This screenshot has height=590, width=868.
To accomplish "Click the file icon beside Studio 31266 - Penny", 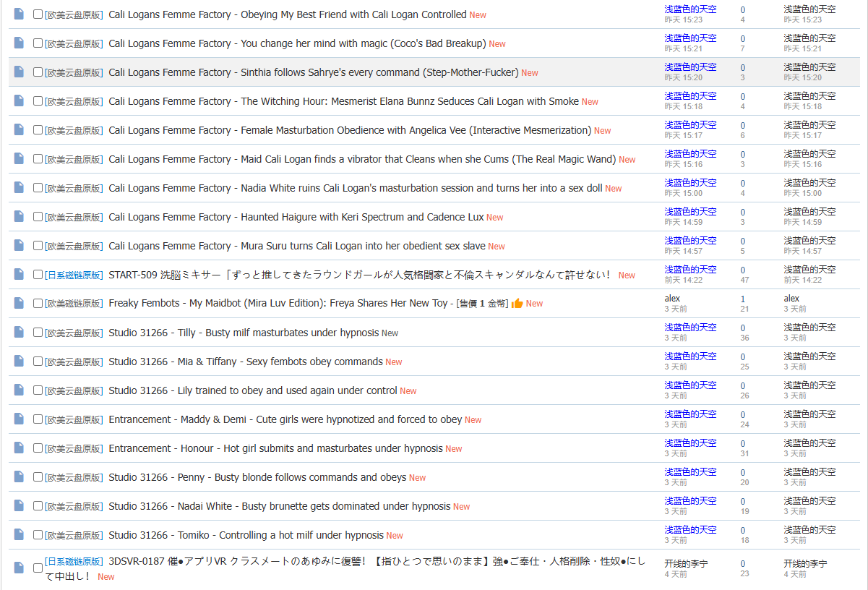I will click(19, 476).
